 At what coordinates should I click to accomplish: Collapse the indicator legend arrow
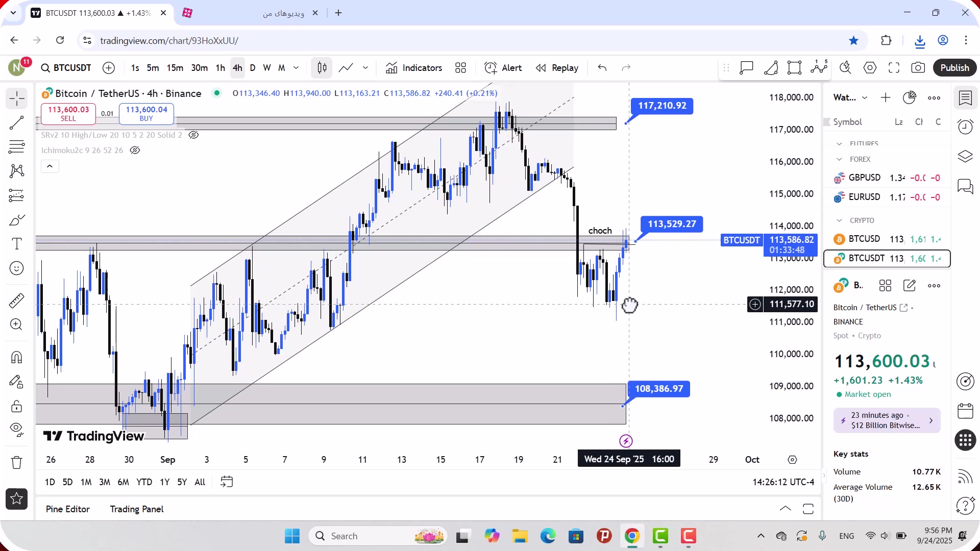tap(50, 166)
